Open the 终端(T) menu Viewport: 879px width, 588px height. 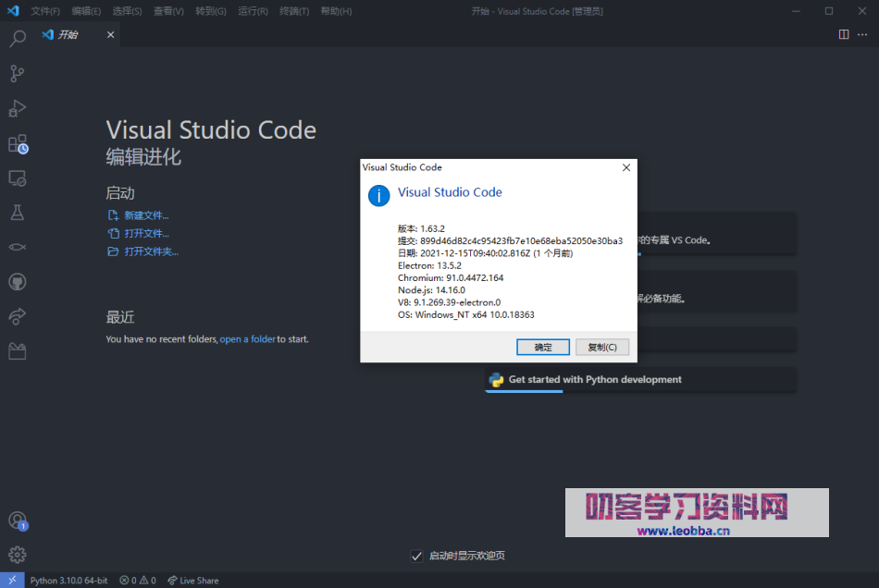coord(294,11)
